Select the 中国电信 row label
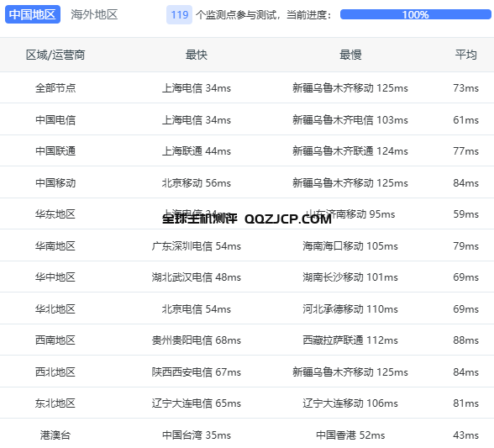This screenshot has width=494, height=448. click(55, 120)
